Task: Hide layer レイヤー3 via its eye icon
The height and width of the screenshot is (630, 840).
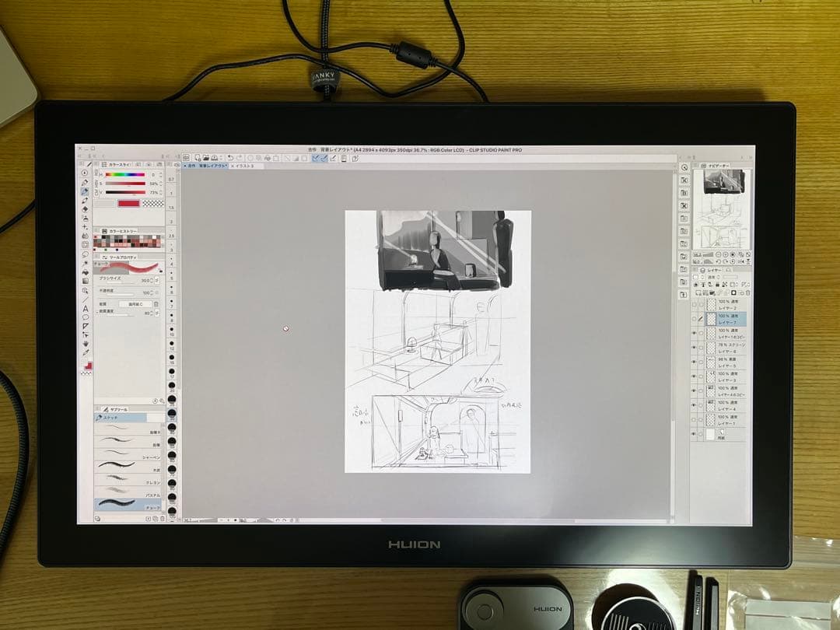Action: click(694, 376)
